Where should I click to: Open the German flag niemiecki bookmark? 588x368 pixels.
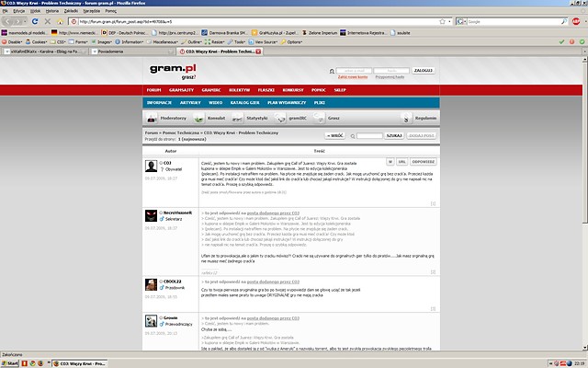pos(74,33)
